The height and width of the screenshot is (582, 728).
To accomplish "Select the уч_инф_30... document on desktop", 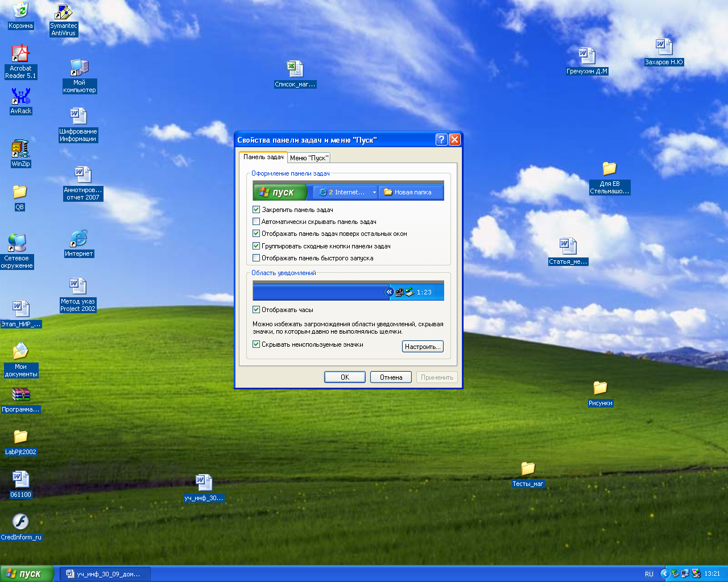I will pos(204,488).
